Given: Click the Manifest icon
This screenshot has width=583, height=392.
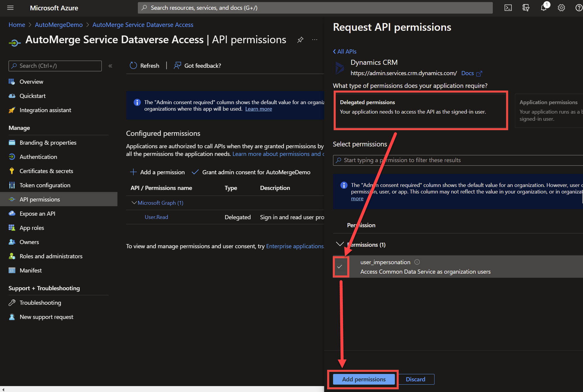Looking at the screenshot, I should point(12,270).
